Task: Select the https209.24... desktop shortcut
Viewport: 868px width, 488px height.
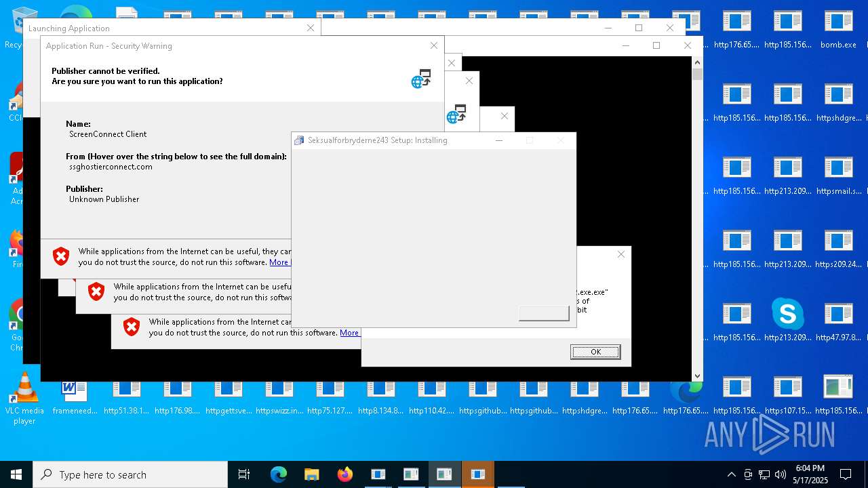Action: [838, 249]
